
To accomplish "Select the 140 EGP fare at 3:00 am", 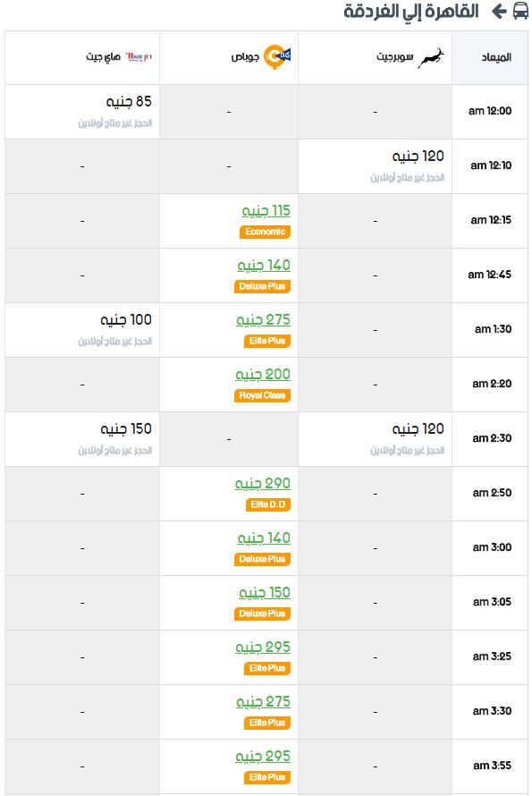I will 264,538.
